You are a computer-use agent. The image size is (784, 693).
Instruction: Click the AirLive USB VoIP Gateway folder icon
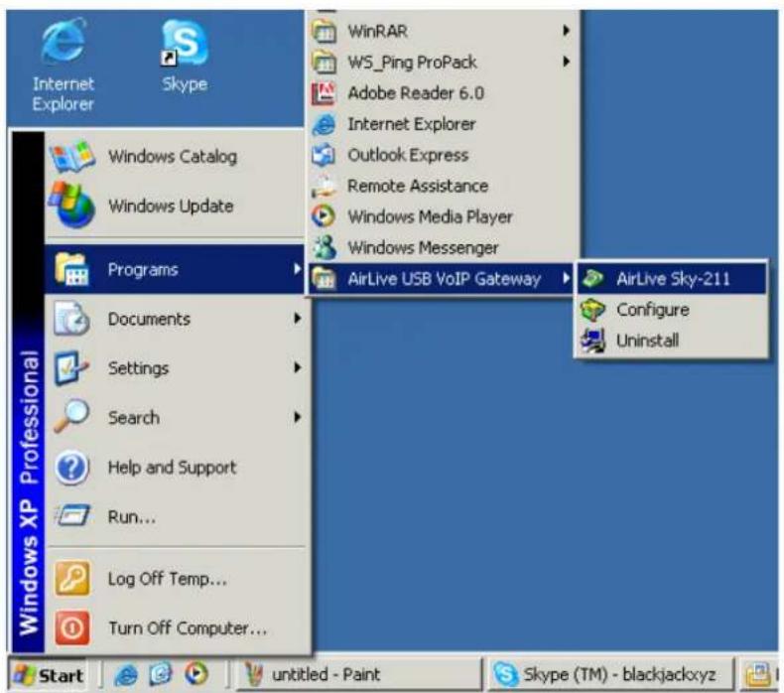[324, 279]
